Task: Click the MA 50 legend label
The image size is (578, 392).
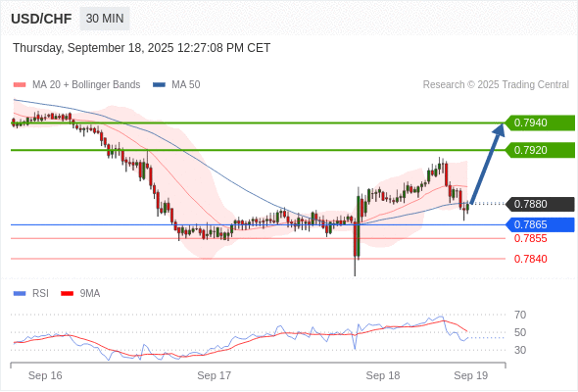Action: [x=186, y=85]
